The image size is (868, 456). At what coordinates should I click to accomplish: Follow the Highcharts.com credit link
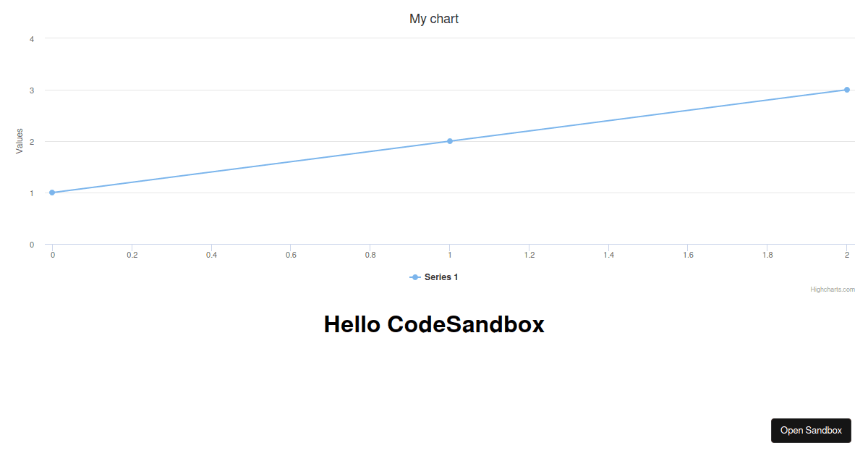(x=833, y=289)
